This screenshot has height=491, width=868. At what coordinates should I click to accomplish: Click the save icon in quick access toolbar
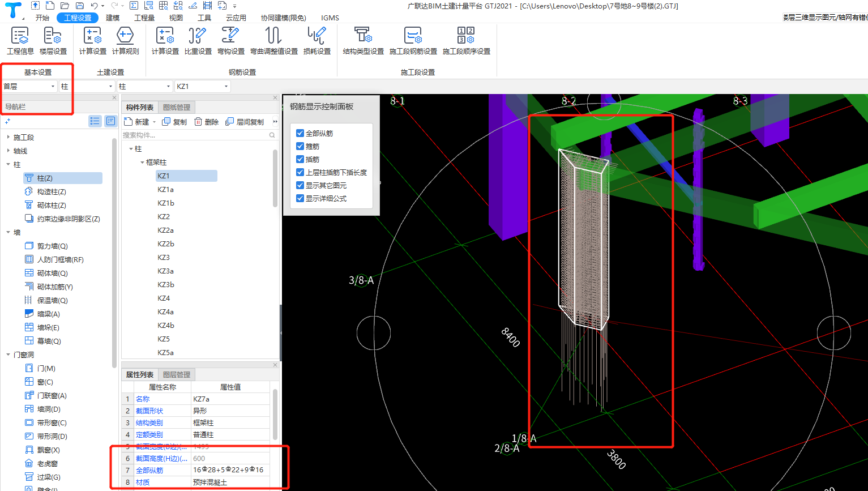tap(80, 6)
